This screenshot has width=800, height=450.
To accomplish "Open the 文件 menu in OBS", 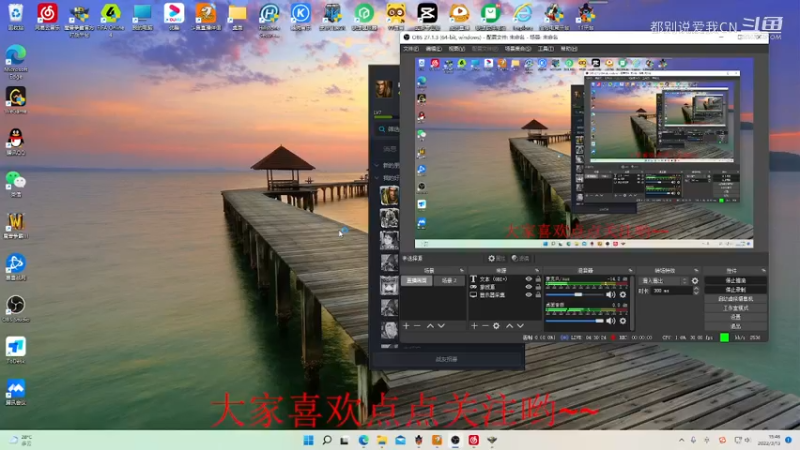I will point(411,49).
